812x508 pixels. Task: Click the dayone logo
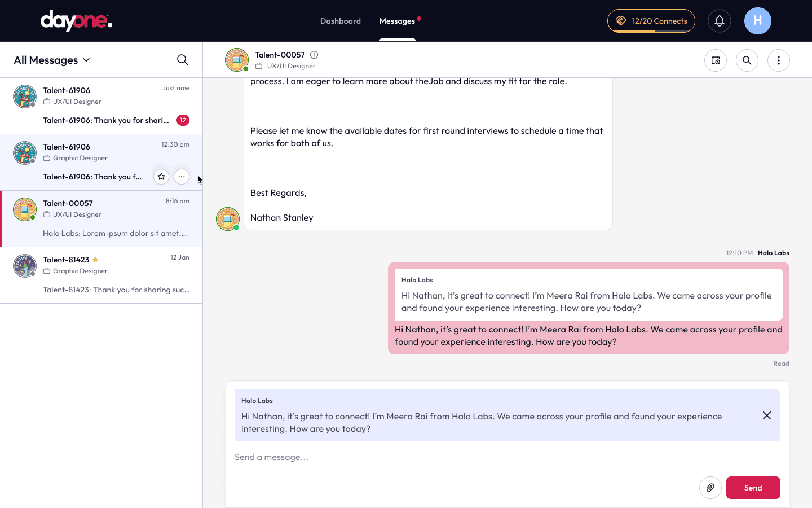click(76, 21)
